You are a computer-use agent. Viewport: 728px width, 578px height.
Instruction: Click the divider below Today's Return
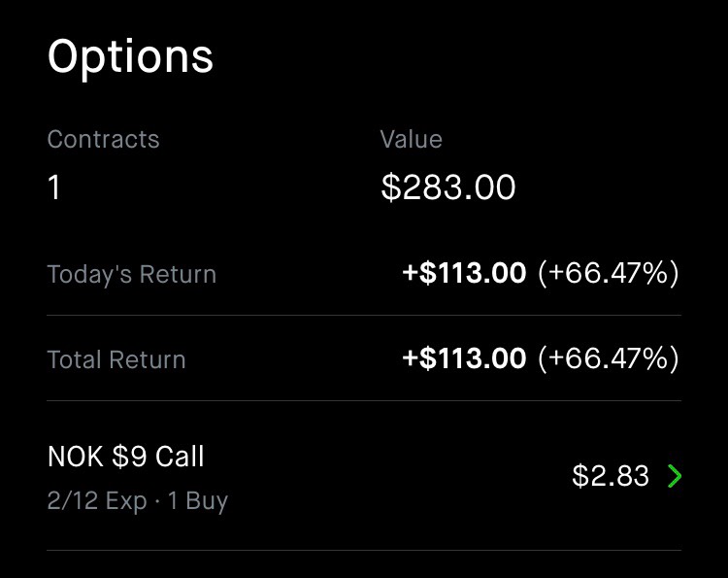click(x=364, y=315)
